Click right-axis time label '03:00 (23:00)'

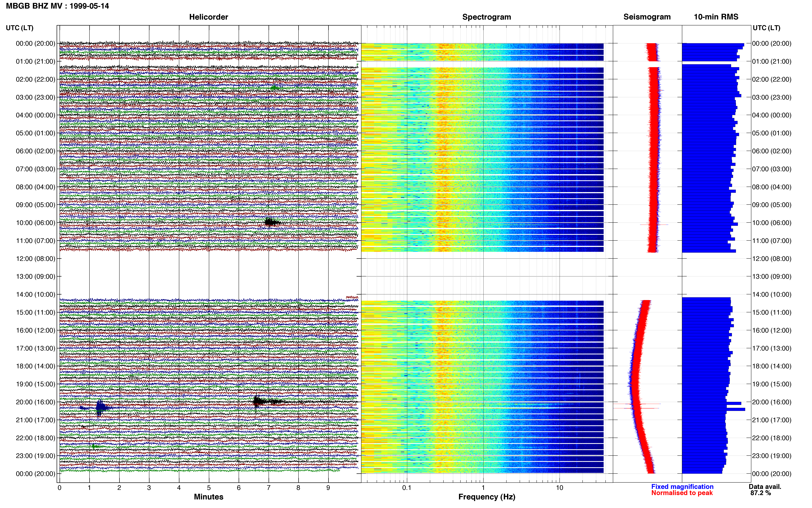point(772,97)
